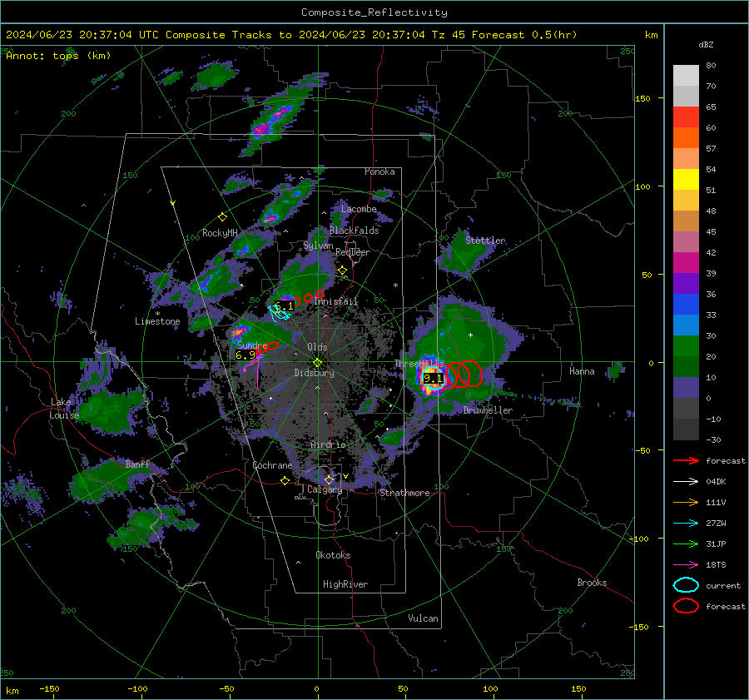Click the Composite_Reflectivity title
Screen dimensions: 749x700
pos(374,12)
